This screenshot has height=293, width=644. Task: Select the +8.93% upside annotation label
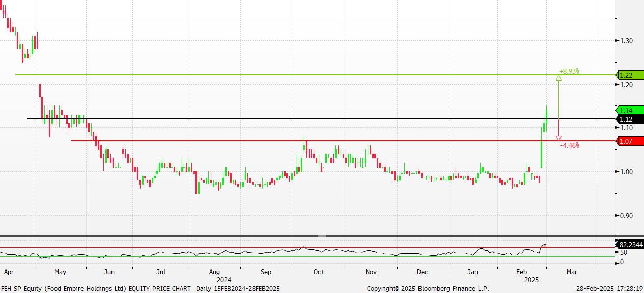[569, 71]
